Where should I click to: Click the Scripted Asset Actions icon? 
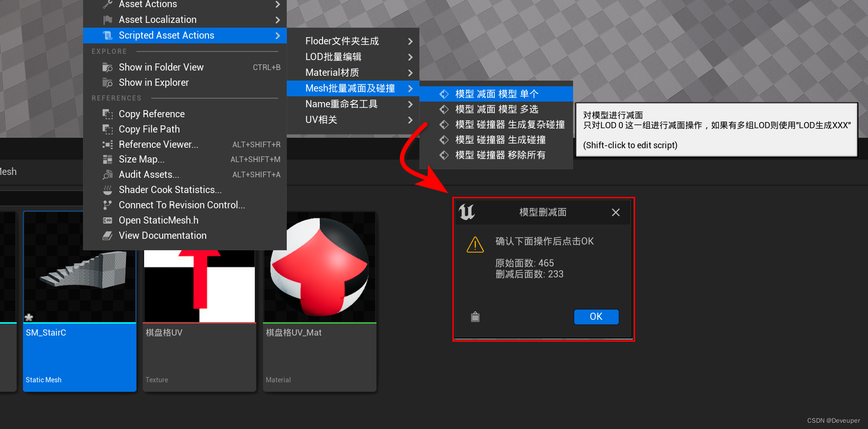pos(108,35)
